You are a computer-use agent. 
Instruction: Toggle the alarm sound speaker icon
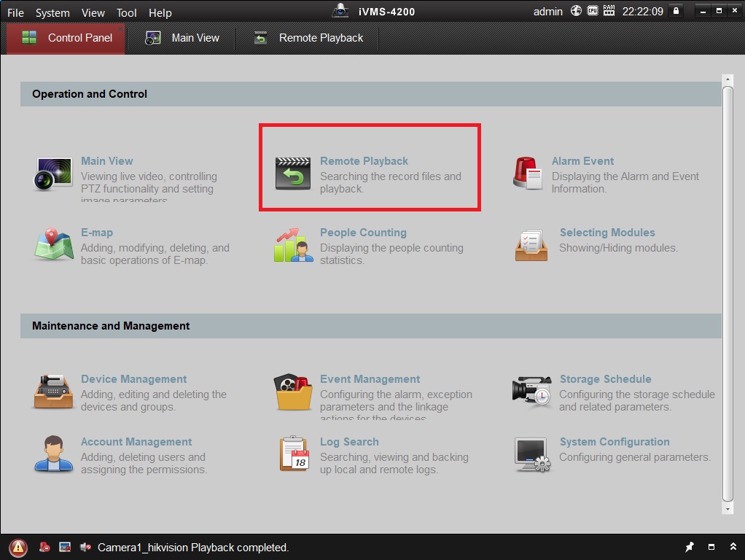click(85, 547)
